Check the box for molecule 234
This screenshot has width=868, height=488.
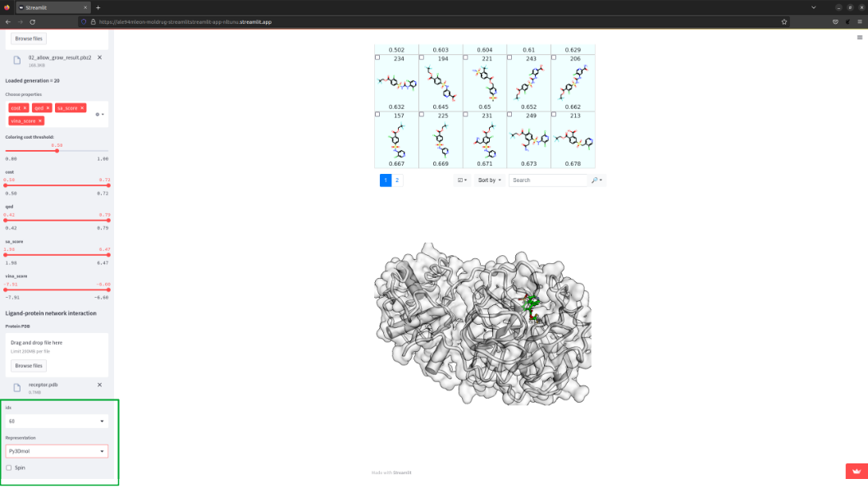coord(377,57)
